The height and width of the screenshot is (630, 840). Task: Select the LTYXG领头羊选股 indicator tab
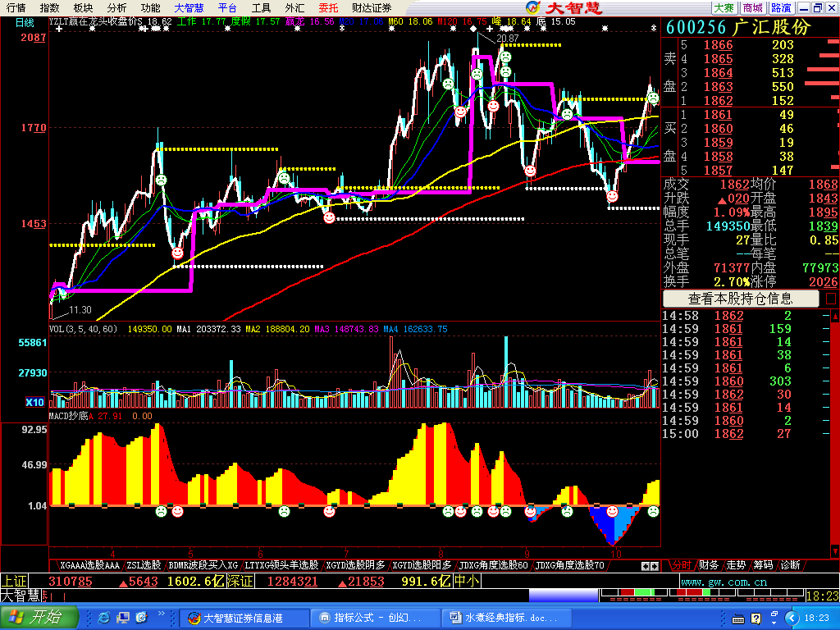(281, 565)
